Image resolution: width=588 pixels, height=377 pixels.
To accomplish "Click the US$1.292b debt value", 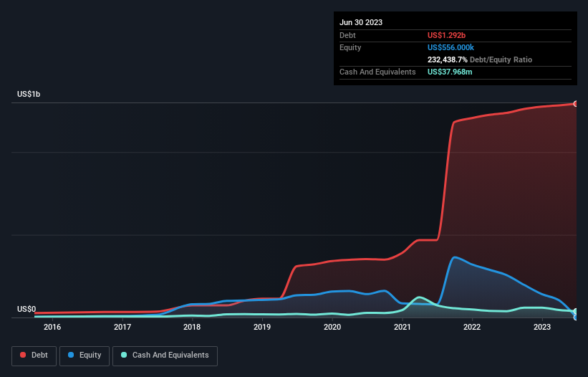I will (446, 35).
